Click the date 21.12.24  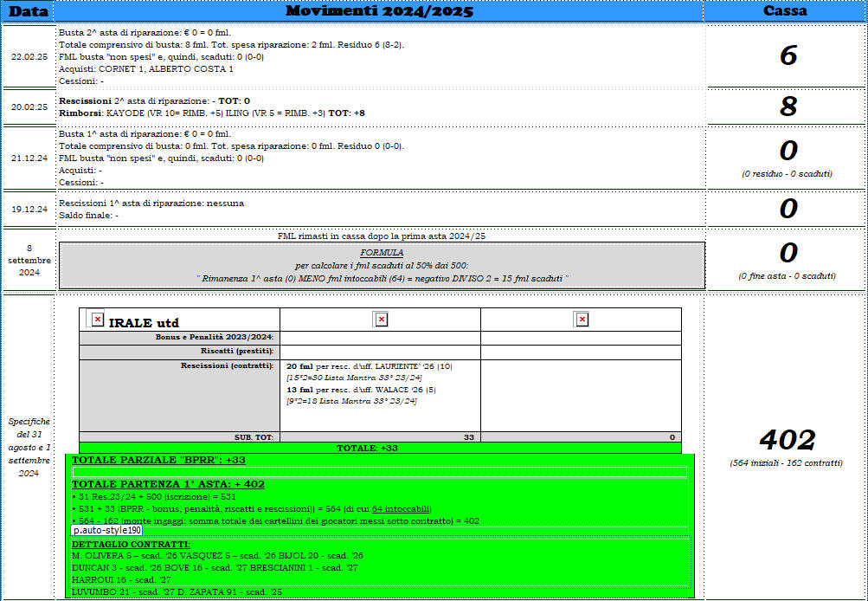point(29,158)
